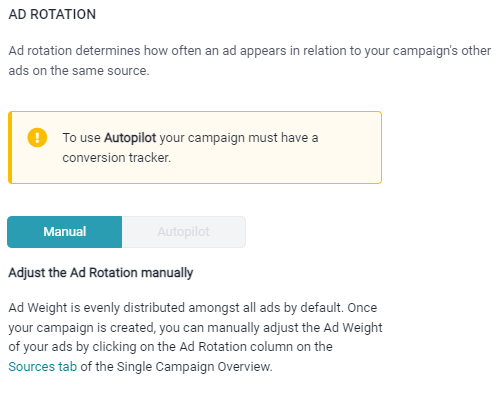The height and width of the screenshot is (408, 499).
Task: Click the ad rotation description paragraph
Action: [x=249, y=60]
